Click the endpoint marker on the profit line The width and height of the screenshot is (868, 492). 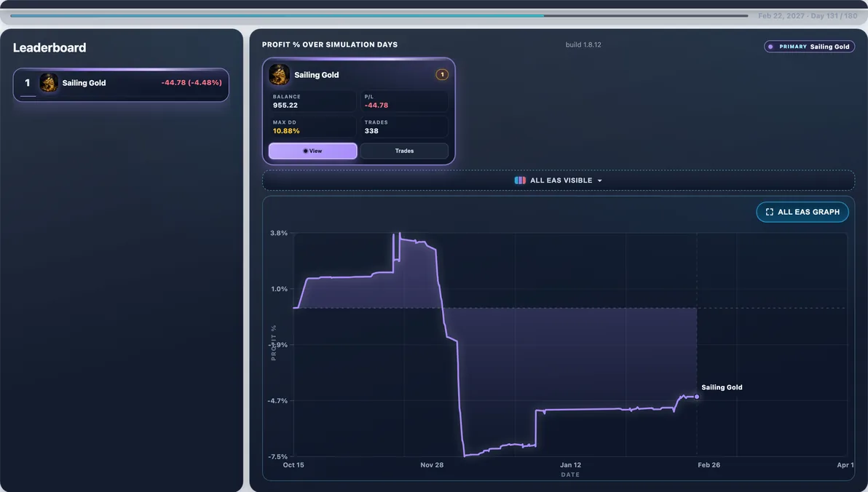pyautogui.click(x=696, y=396)
